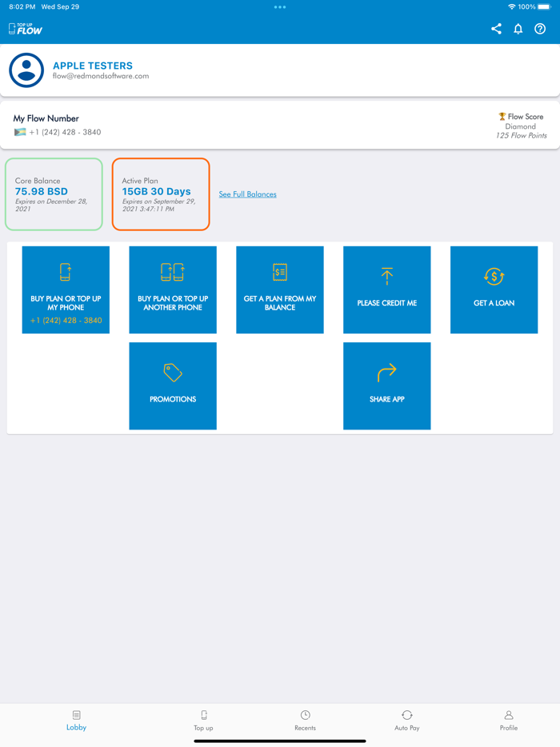Tap the Wi-Fi status icon
560x747 pixels.
coord(511,6)
